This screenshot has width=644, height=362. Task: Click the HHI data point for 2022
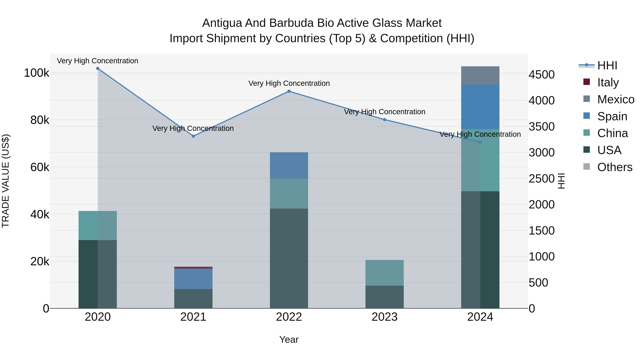click(x=289, y=91)
